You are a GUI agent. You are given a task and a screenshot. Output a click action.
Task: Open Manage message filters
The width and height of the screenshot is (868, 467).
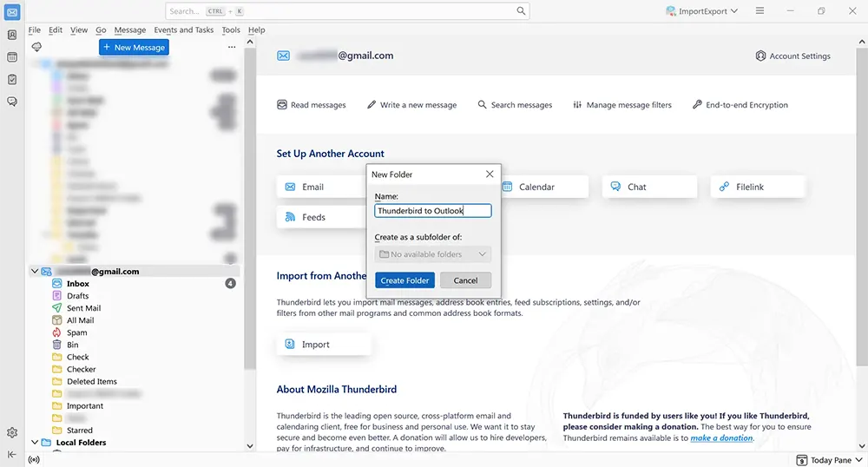(x=621, y=104)
